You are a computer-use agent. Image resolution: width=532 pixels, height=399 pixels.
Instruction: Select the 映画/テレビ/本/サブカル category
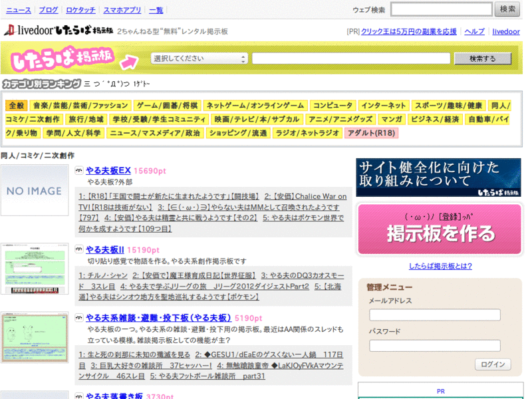[x=257, y=119]
